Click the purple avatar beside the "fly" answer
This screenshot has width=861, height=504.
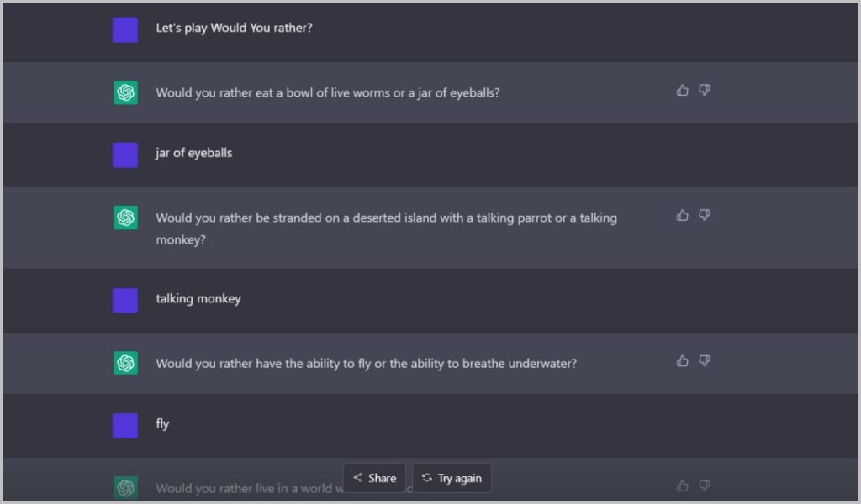[x=125, y=425]
